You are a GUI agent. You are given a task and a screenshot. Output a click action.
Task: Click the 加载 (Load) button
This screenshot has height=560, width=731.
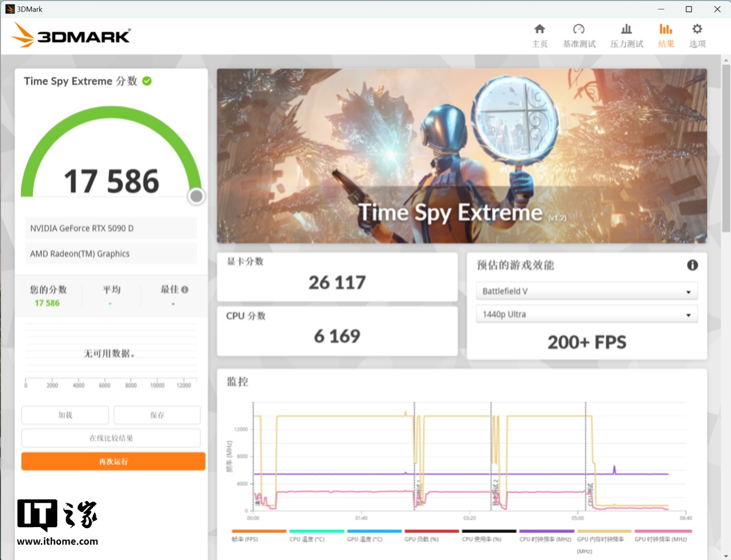tap(65, 415)
